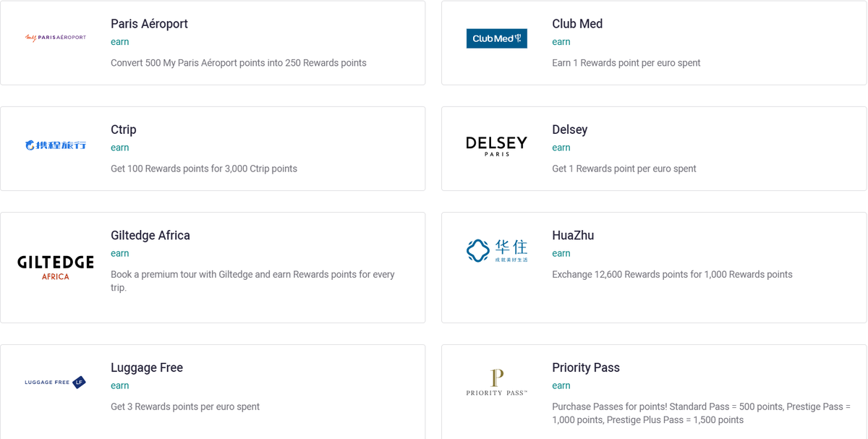
Task: Select the Ctrip logo image
Action: (56, 145)
